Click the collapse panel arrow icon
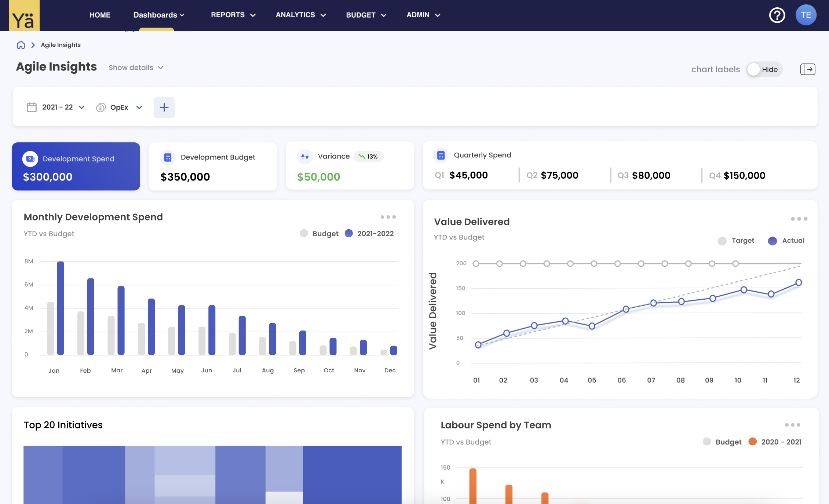This screenshot has width=829, height=504. (808, 69)
